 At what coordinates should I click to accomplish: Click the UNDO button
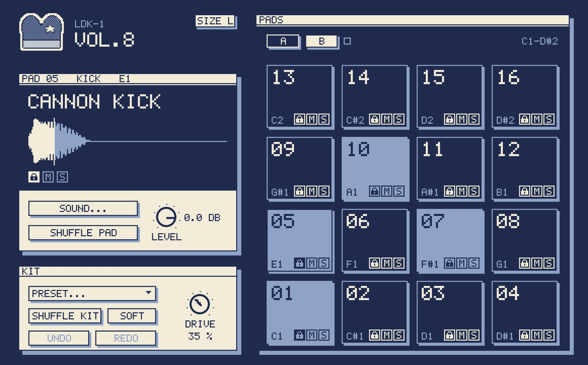click(59, 338)
